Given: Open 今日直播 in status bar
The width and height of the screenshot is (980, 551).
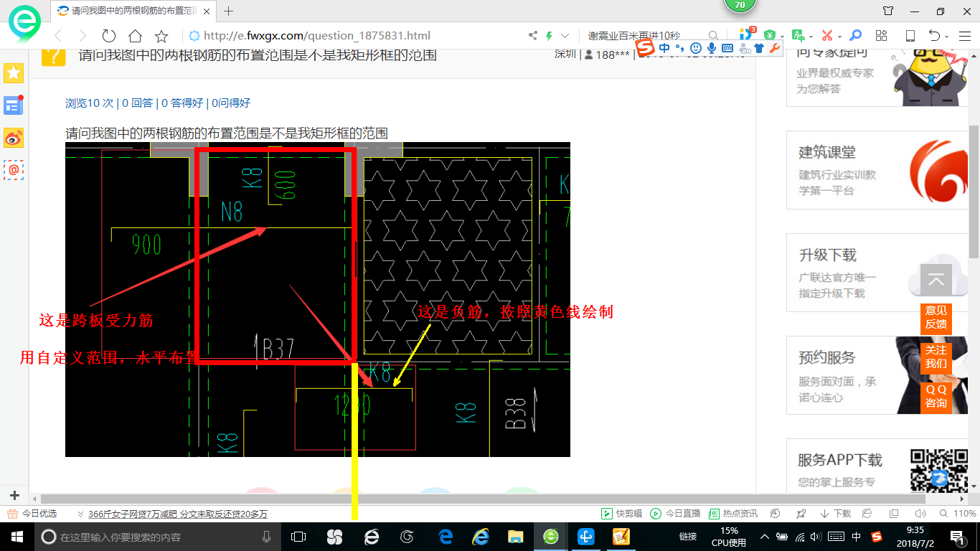Looking at the screenshot, I should 675,514.
